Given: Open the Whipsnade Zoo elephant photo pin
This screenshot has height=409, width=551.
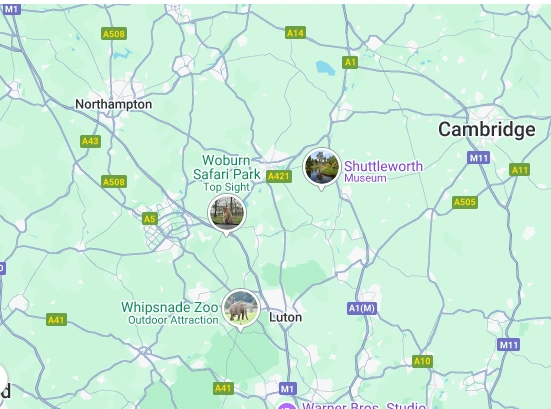Looking at the screenshot, I should [x=241, y=308].
